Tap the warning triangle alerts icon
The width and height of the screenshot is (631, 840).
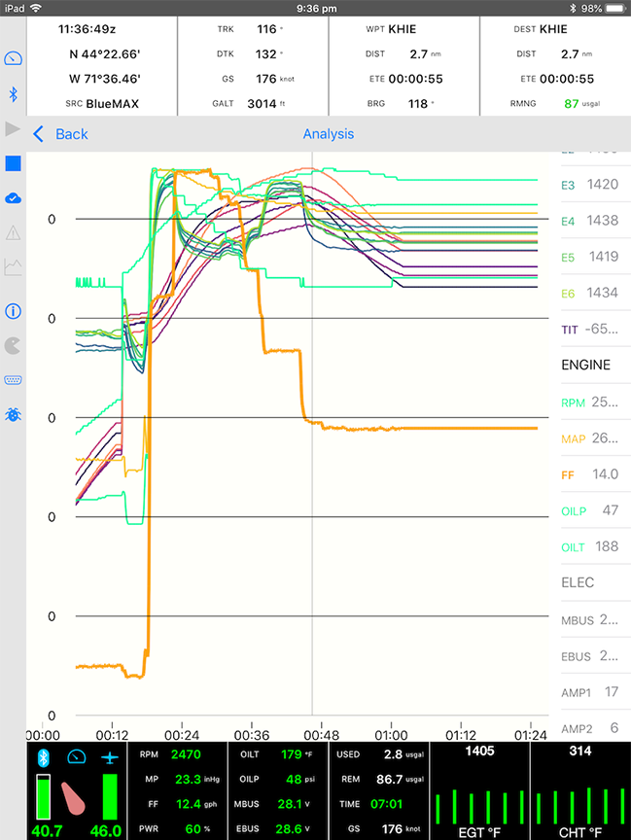(x=14, y=232)
